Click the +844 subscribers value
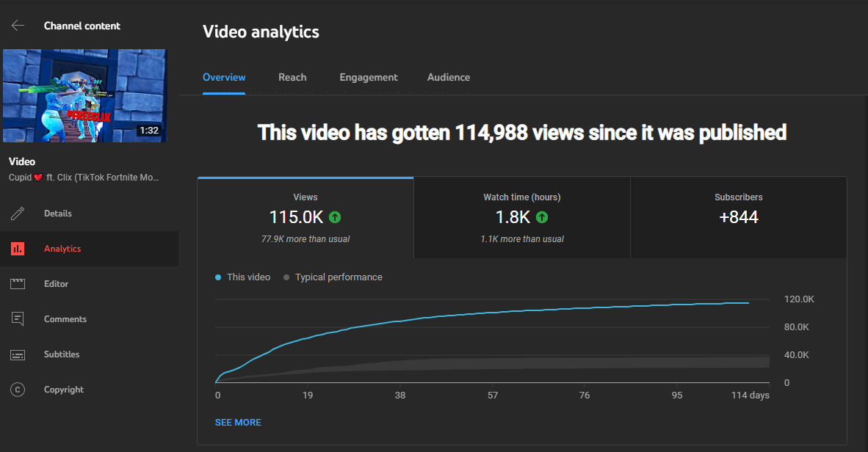 [739, 217]
